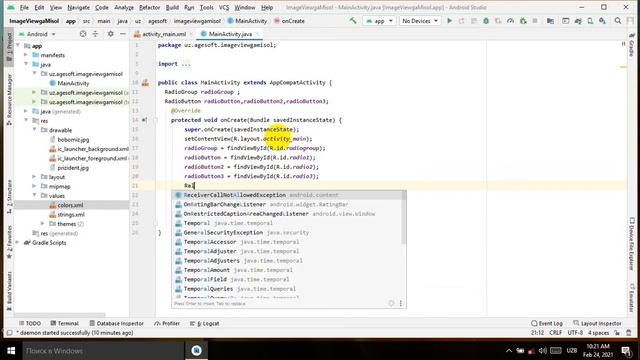The image size is (640, 360).
Task: Open the Logcat tool window
Action: click(x=204, y=323)
